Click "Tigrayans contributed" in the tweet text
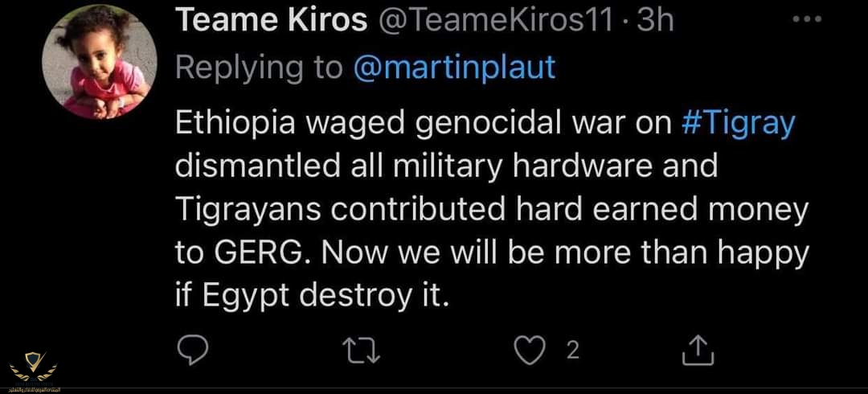This screenshot has height=394, width=868. [x=331, y=210]
